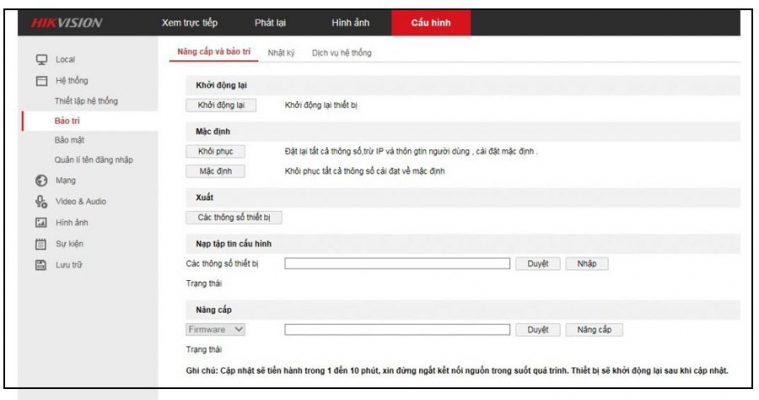Click the Hình ảnh picture icon in sidebar
Screen dimensions: 759x400
(42, 223)
